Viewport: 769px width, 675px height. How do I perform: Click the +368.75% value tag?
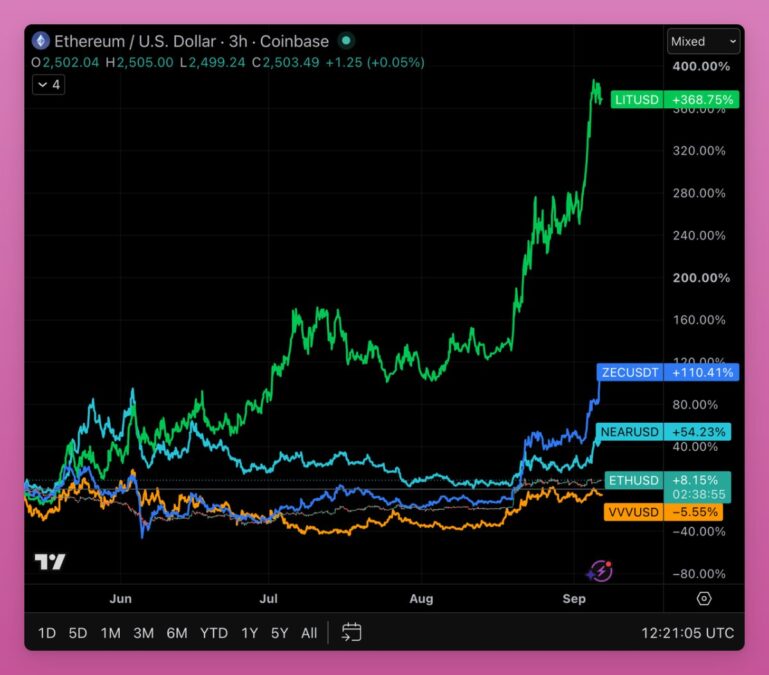pyautogui.click(x=702, y=100)
